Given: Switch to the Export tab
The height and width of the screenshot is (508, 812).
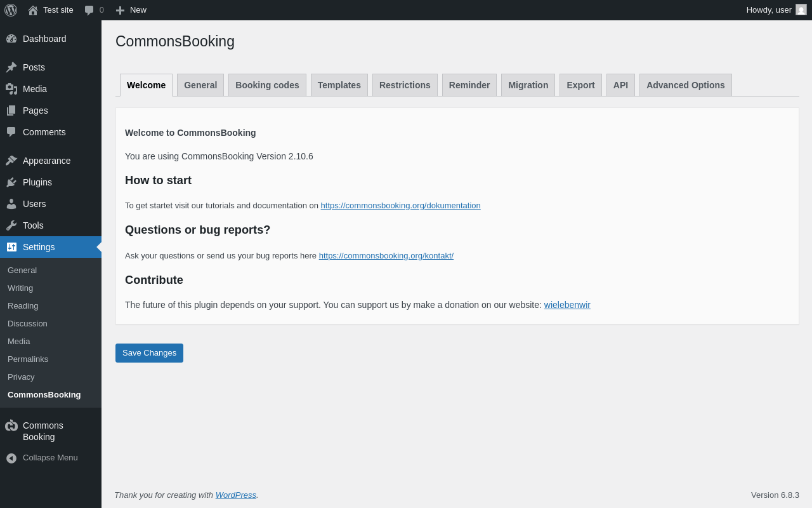Looking at the screenshot, I should click(x=580, y=85).
